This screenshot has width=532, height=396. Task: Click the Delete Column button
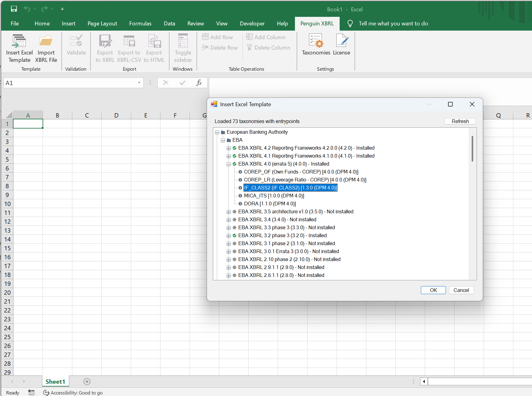(x=269, y=47)
